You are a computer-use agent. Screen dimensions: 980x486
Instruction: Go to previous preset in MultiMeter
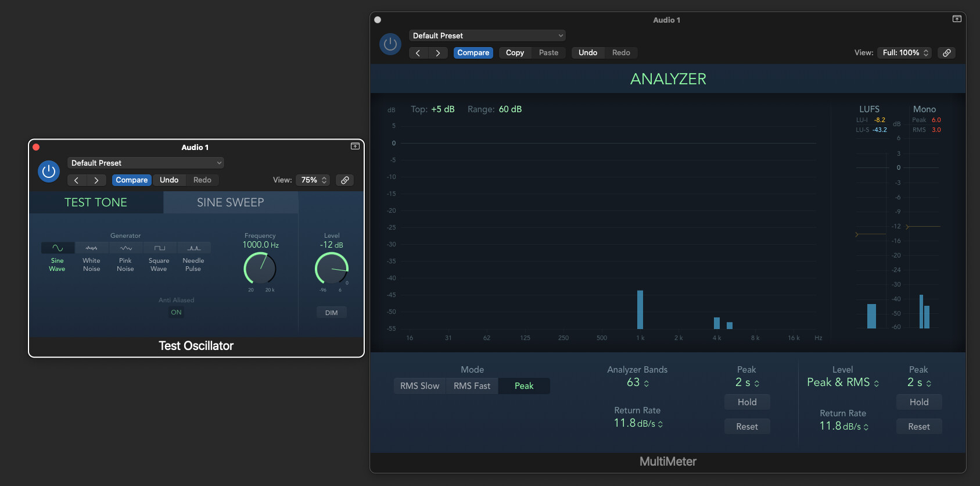click(x=418, y=53)
